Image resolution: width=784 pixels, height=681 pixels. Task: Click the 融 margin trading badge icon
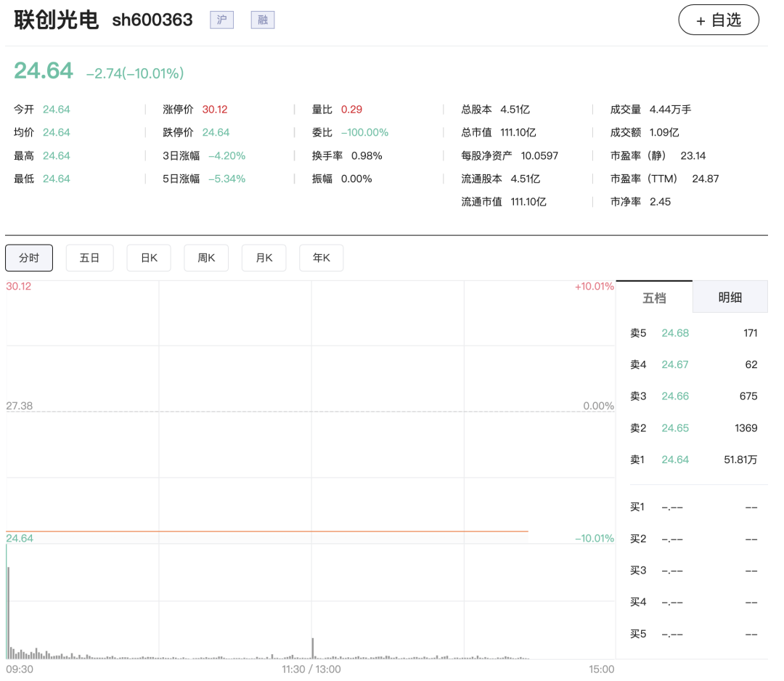click(263, 20)
